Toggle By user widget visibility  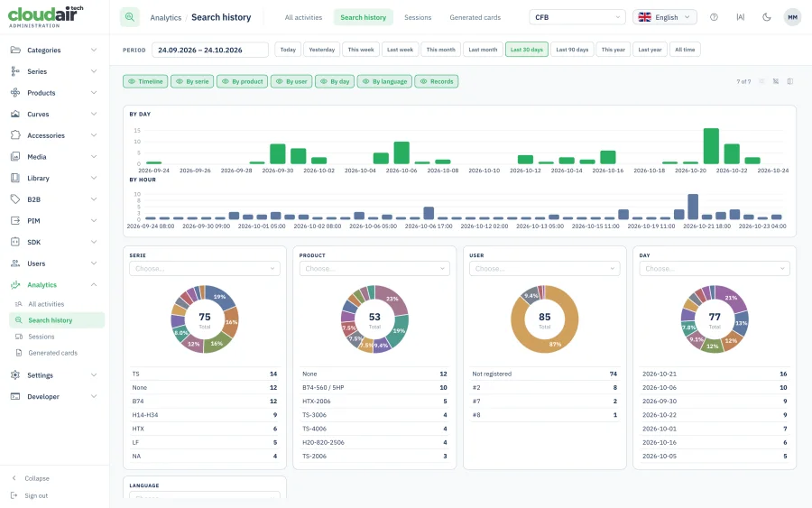click(291, 81)
